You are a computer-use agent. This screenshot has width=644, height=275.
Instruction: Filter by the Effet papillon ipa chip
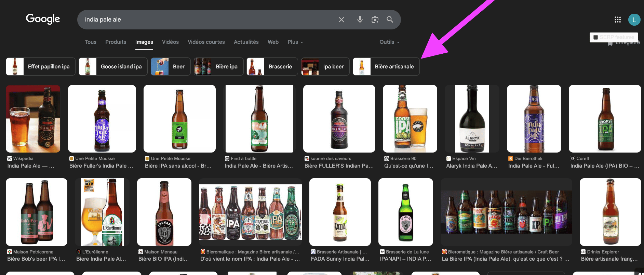click(x=41, y=66)
